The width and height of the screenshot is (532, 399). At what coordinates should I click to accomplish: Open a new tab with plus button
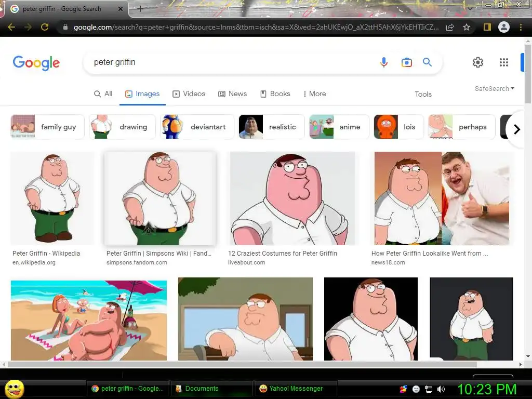(140, 9)
